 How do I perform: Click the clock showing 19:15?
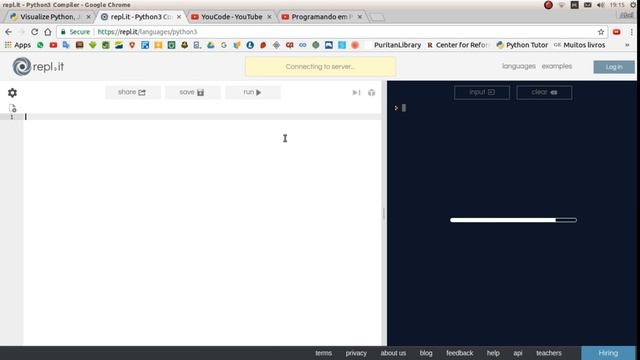[617, 5]
